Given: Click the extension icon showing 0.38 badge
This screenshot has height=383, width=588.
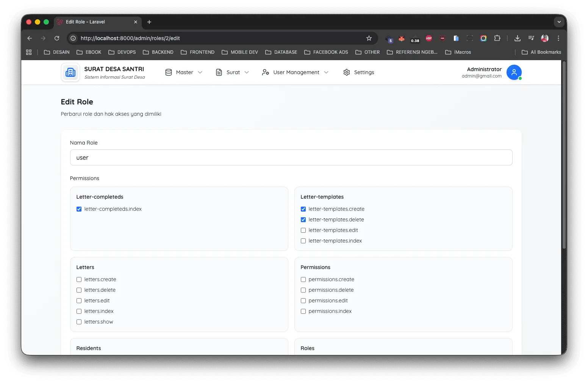Looking at the screenshot, I should click(415, 39).
